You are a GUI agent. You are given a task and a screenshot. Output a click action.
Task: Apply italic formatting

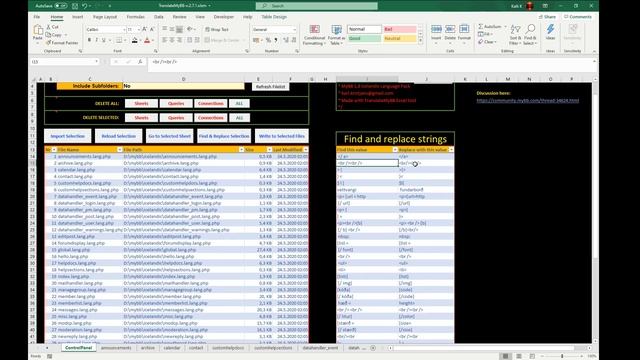point(96,40)
